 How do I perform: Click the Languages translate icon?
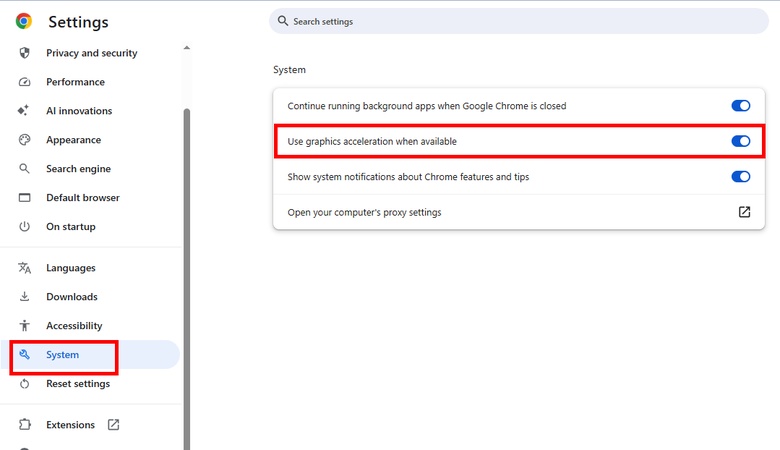[24, 268]
